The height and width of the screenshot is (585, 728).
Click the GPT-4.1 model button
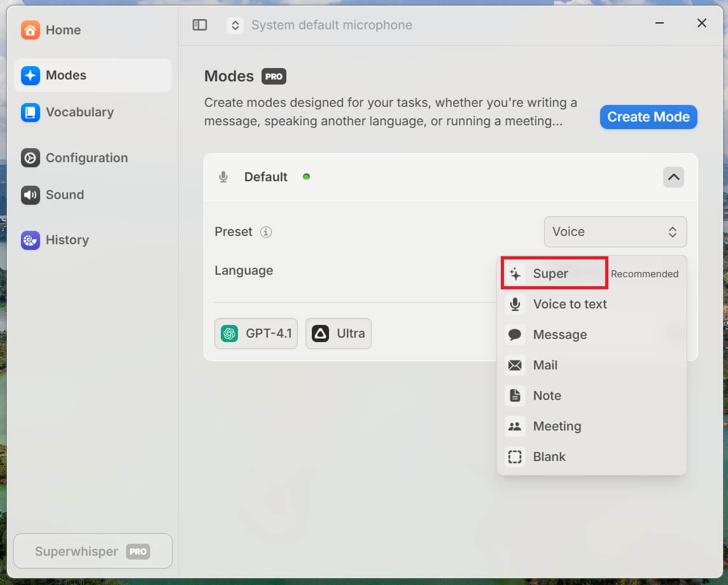pos(256,333)
